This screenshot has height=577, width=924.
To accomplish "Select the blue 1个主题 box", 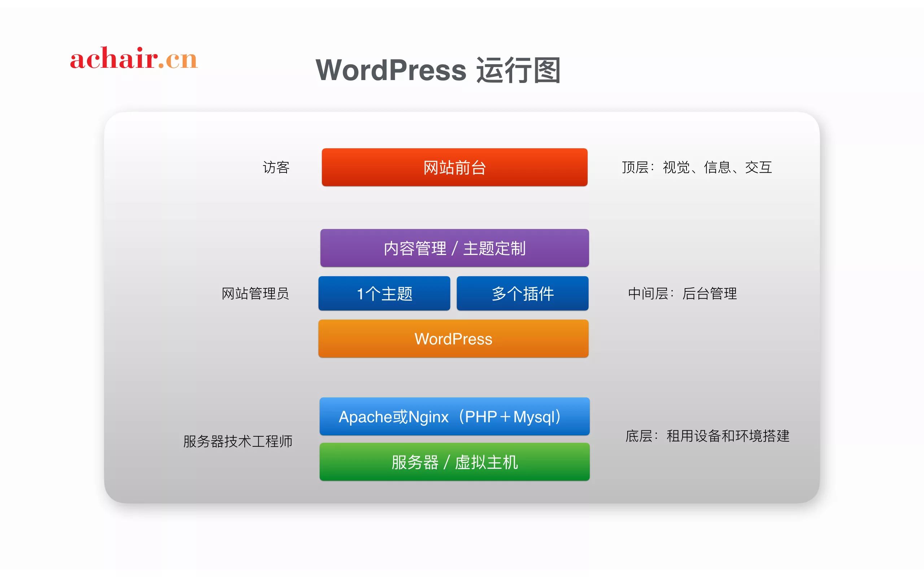I will [384, 294].
